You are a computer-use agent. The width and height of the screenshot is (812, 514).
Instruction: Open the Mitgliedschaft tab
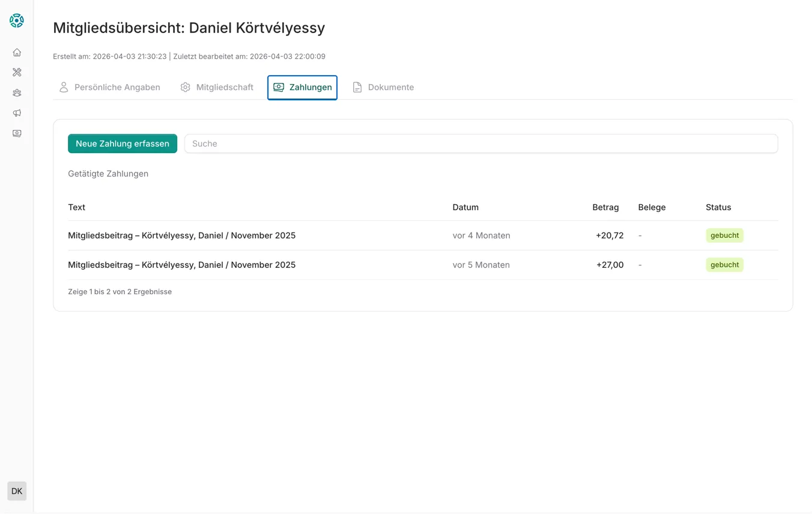(x=225, y=88)
